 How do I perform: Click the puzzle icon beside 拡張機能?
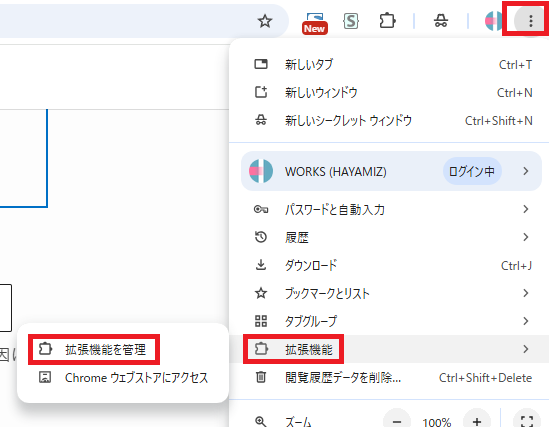click(261, 349)
